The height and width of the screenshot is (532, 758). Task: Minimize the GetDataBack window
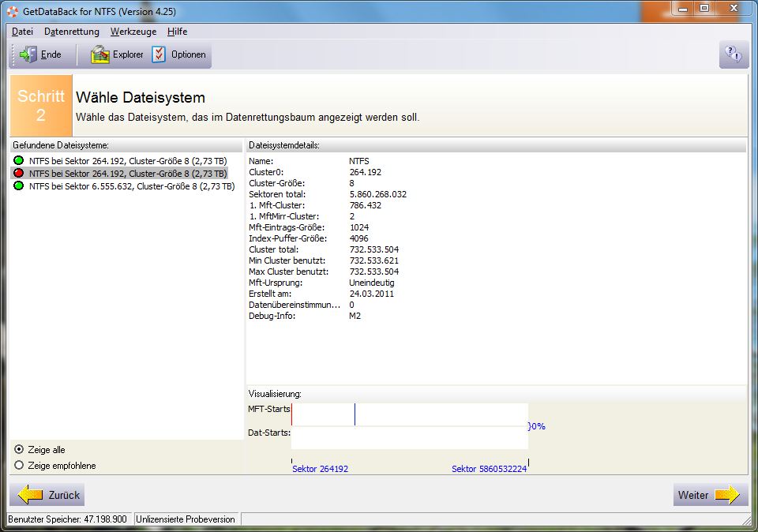pyautogui.click(x=682, y=8)
